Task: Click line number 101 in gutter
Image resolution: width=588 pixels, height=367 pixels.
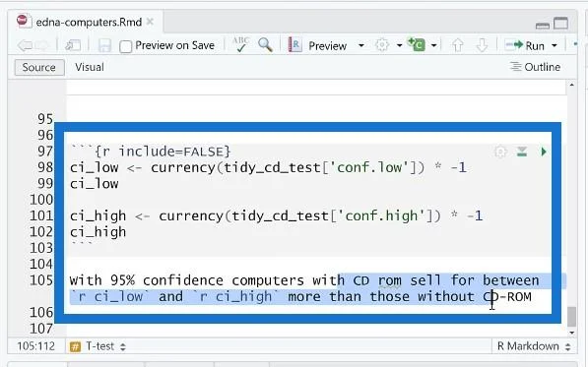Action: [x=41, y=215]
